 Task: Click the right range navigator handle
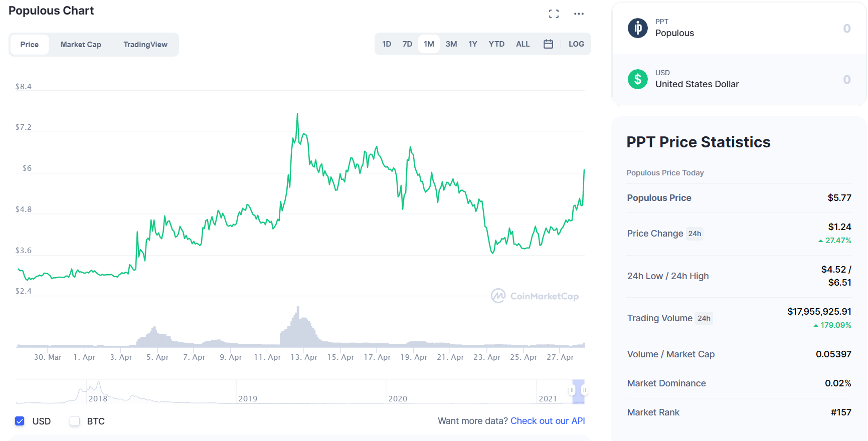[584, 390]
